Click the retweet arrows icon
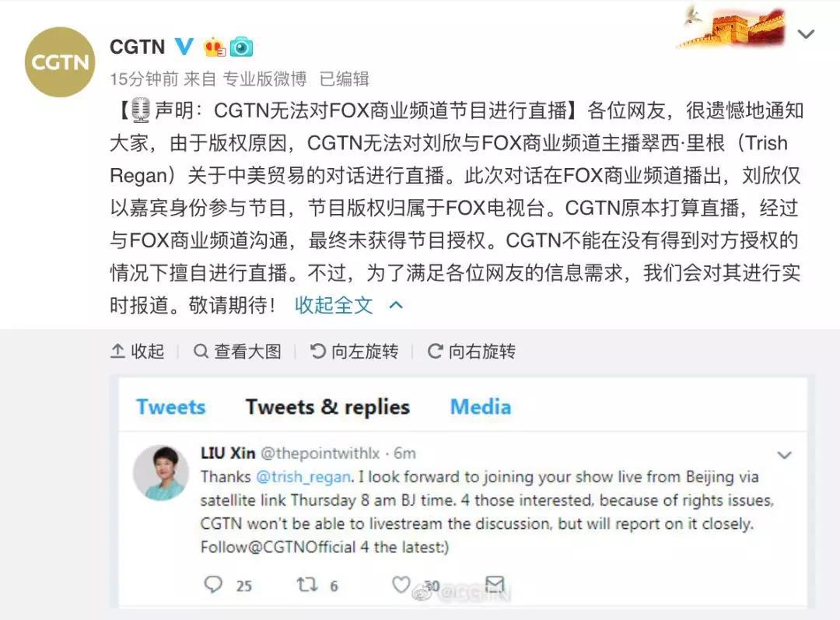Screen dimensions: 840x620 point(307,584)
